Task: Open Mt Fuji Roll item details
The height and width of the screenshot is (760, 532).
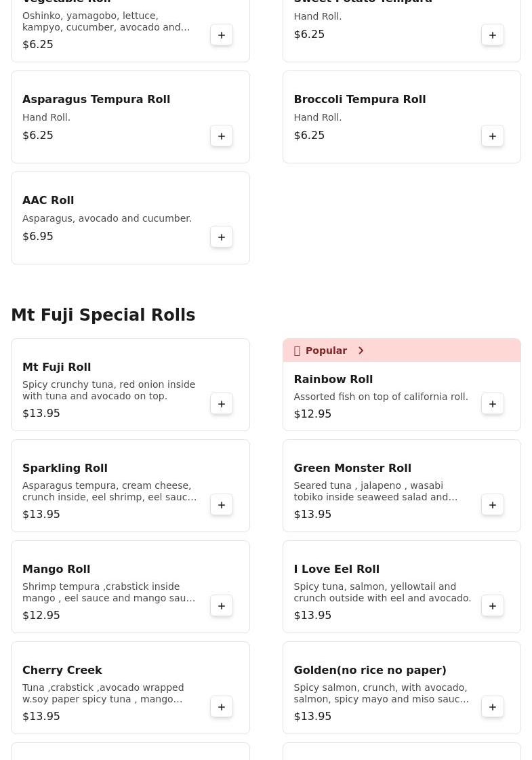Action: click(x=57, y=367)
